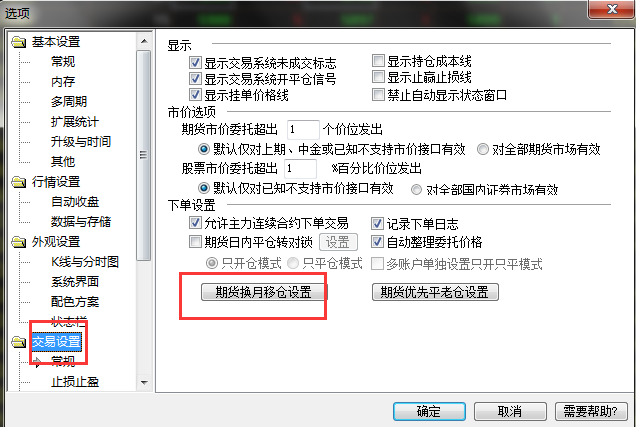
Task: Open 止损止盈 tree item
Action: [75, 382]
